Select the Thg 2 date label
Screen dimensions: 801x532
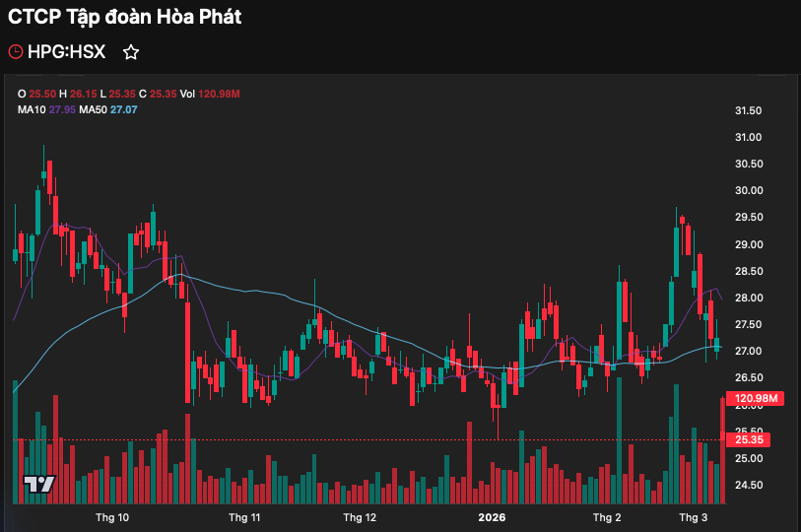607,517
